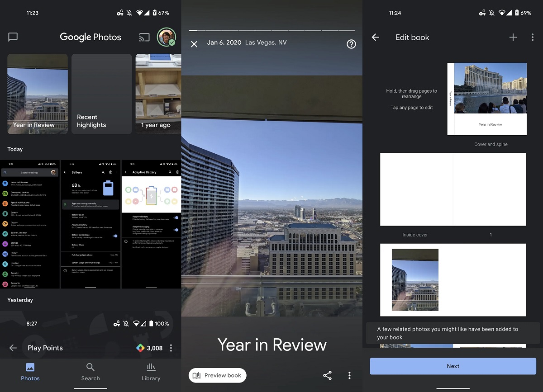
Task: Open Preview book for Year in Review
Action: coord(217,375)
